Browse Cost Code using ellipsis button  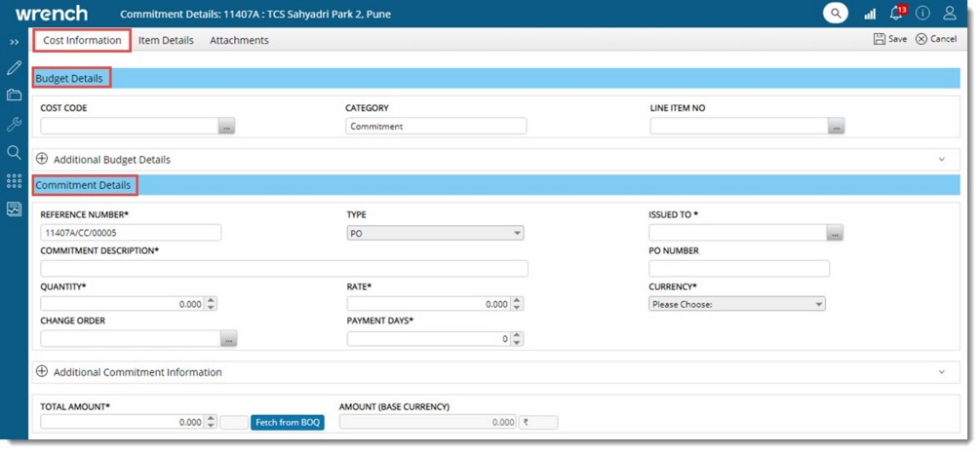pyautogui.click(x=226, y=127)
